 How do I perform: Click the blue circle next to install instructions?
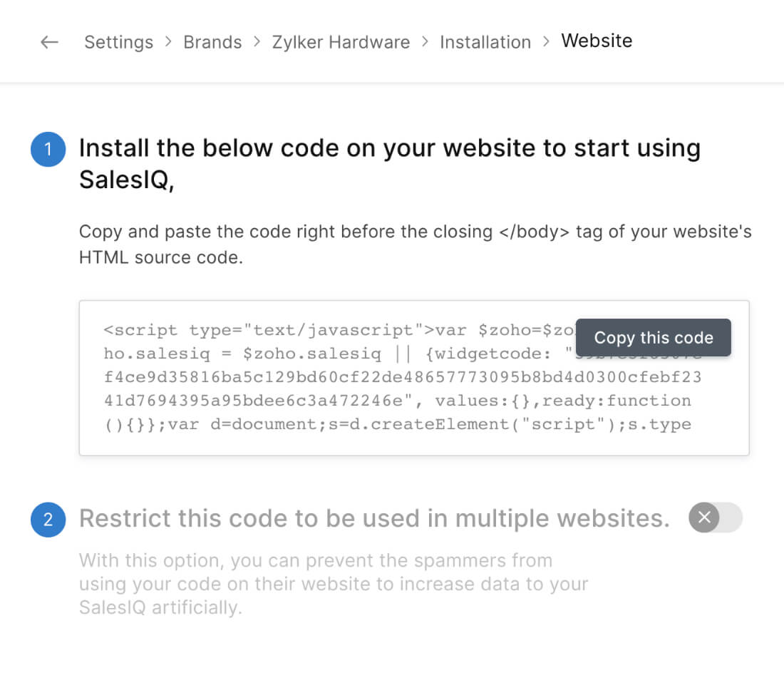coord(48,150)
